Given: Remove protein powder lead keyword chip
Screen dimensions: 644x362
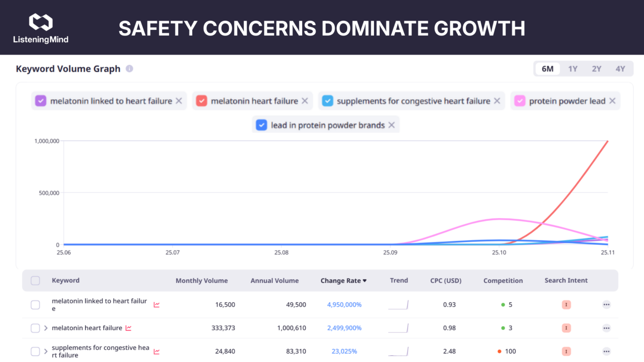Looking at the screenshot, I should point(612,101).
